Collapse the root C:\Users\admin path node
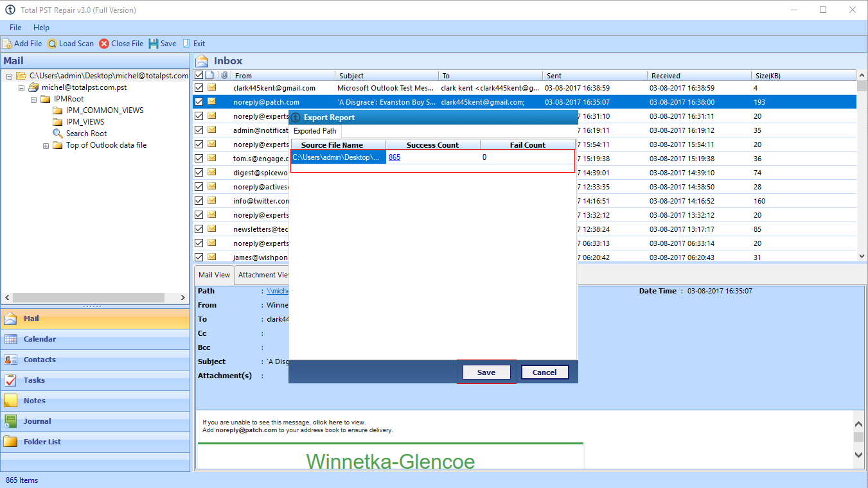Screen dimensions: 868x488 click(x=9, y=76)
